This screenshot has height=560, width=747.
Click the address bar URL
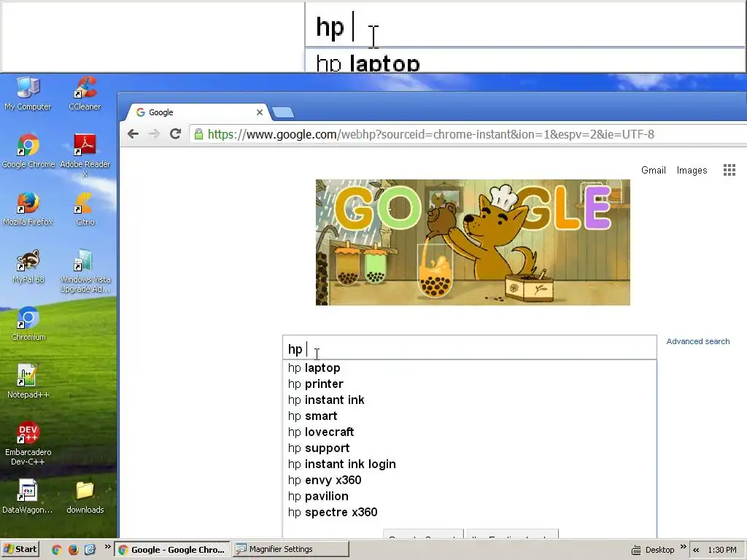click(430, 134)
